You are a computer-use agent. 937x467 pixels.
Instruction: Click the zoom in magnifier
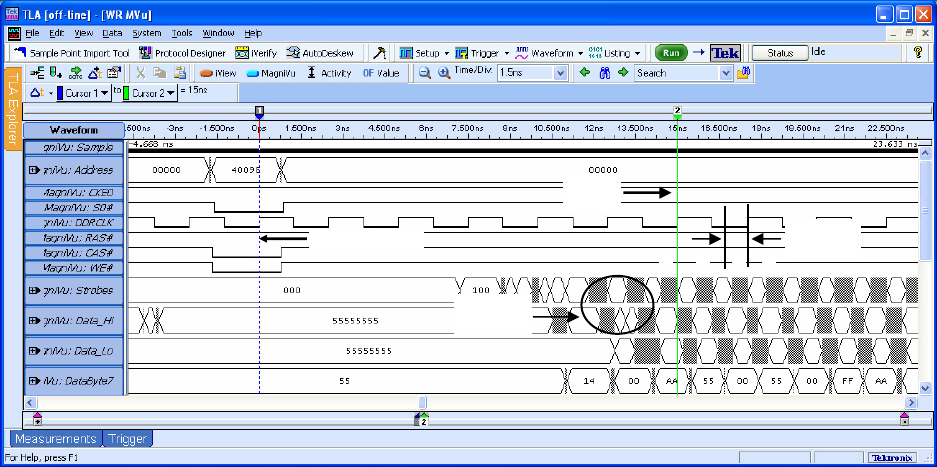444,73
